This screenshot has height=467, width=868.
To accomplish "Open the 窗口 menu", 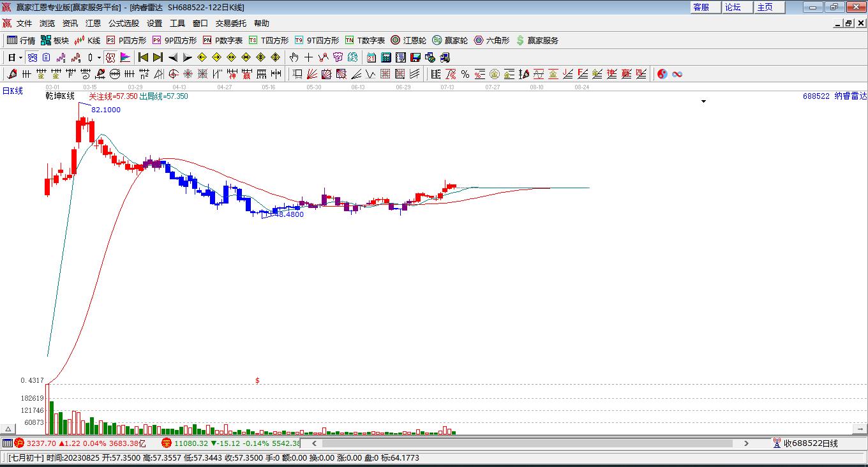I will [x=200, y=23].
